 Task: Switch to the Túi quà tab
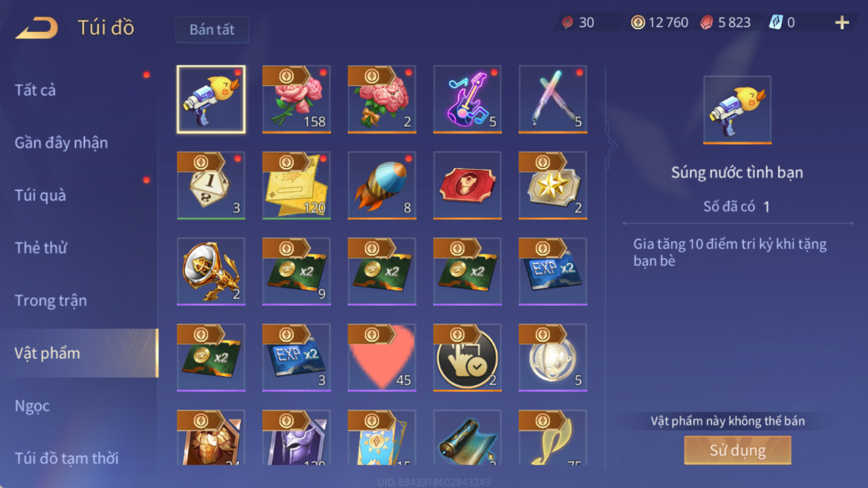40,196
